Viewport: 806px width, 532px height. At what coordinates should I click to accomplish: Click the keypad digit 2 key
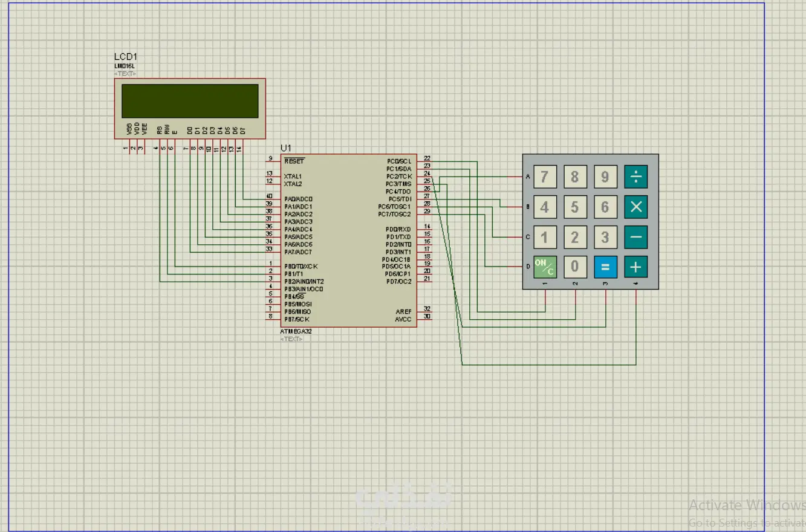point(575,237)
